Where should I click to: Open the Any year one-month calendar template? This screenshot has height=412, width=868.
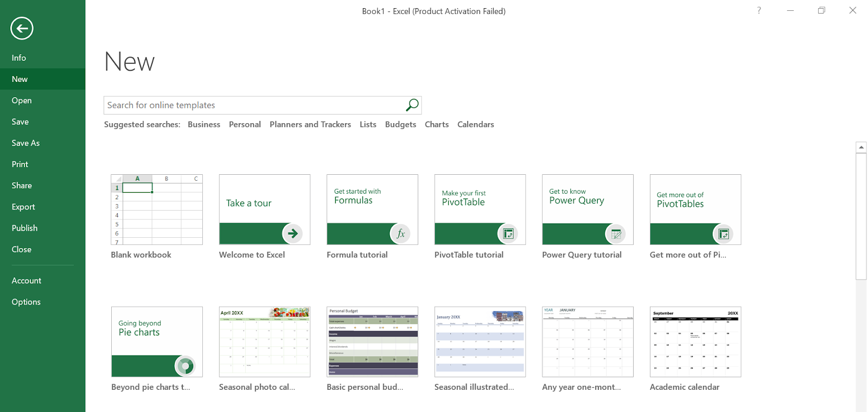click(x=588, y=342)
